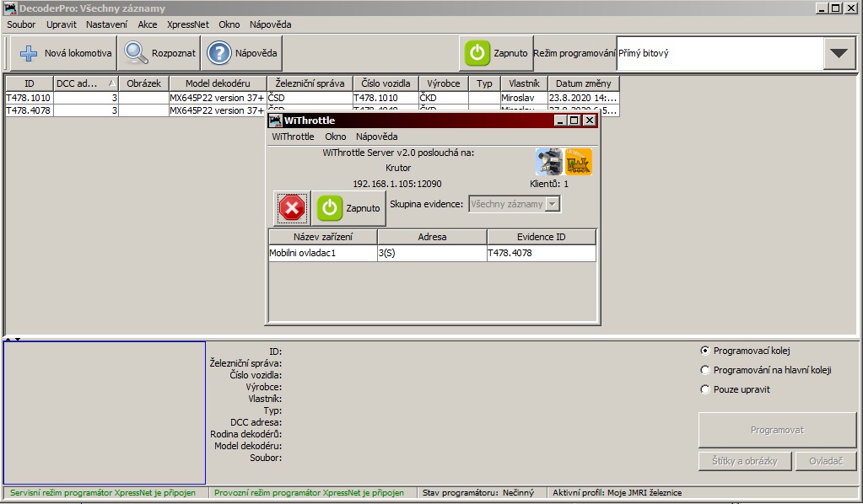Open the Nápověda menu in DecoderPro menubar
The width and height of the screenshot is (863, 504).
[271, 24]
